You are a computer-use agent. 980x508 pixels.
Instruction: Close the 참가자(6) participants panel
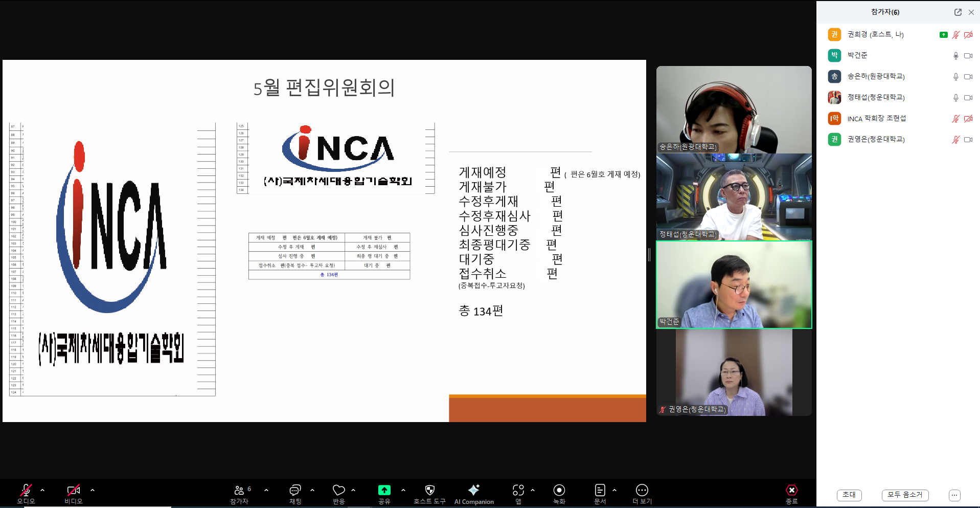click(971, 12)
